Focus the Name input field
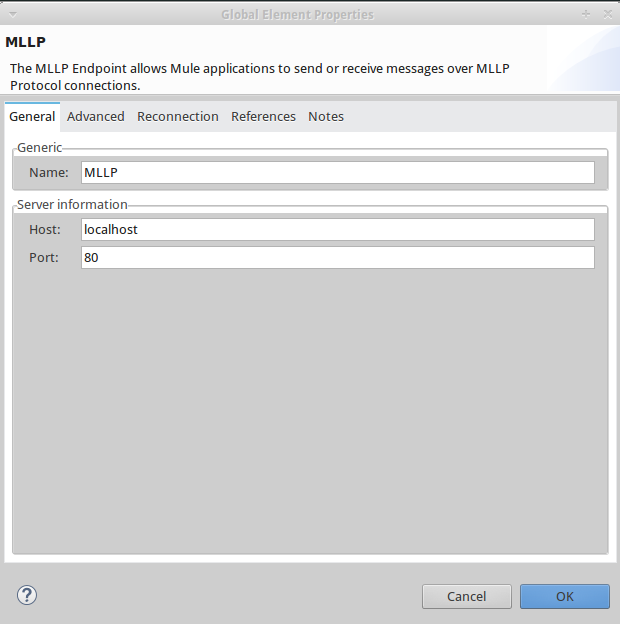Image resolution: width=620 pixels, height=624 pixels. click(x=338, y=172)
